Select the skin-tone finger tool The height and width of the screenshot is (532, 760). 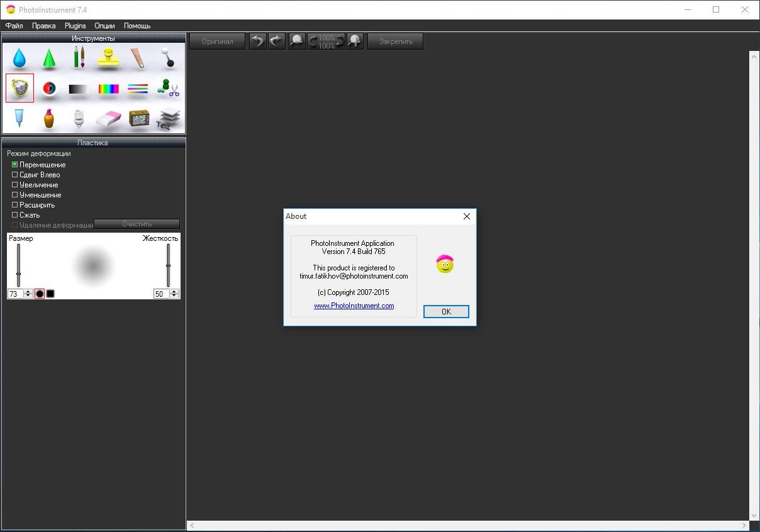tap(138, 58)
